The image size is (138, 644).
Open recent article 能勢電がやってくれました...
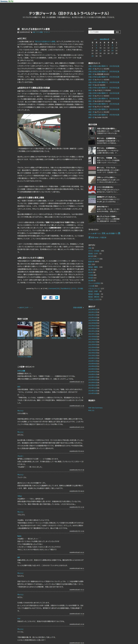pyautogui.click(x=107, y=197)
